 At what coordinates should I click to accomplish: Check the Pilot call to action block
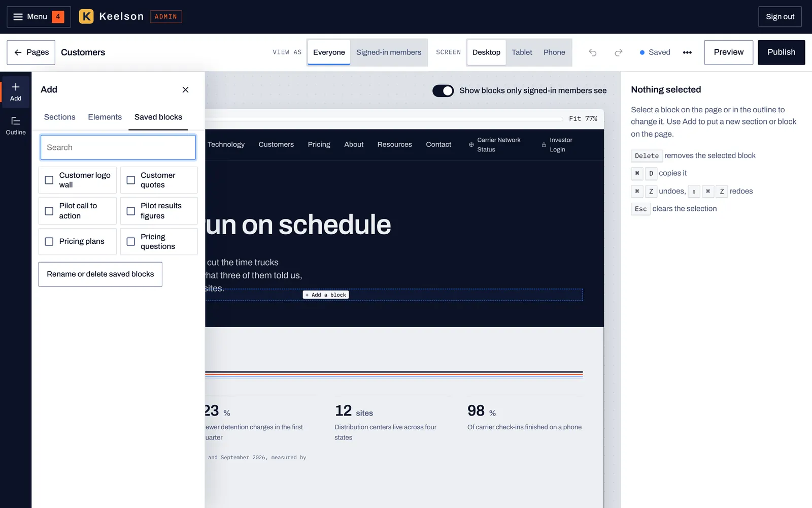tap(78, 211)
